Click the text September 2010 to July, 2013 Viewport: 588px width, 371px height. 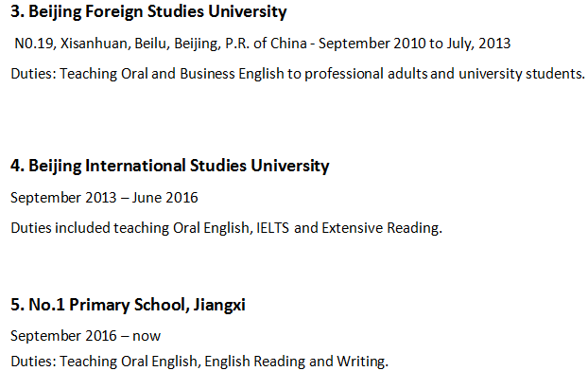tap(414, 44)
